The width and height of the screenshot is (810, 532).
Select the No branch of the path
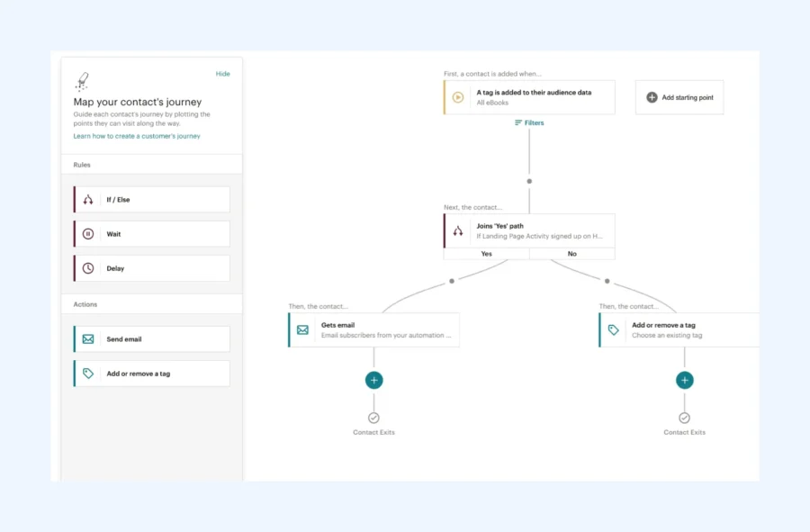click(x=571, y=254)
